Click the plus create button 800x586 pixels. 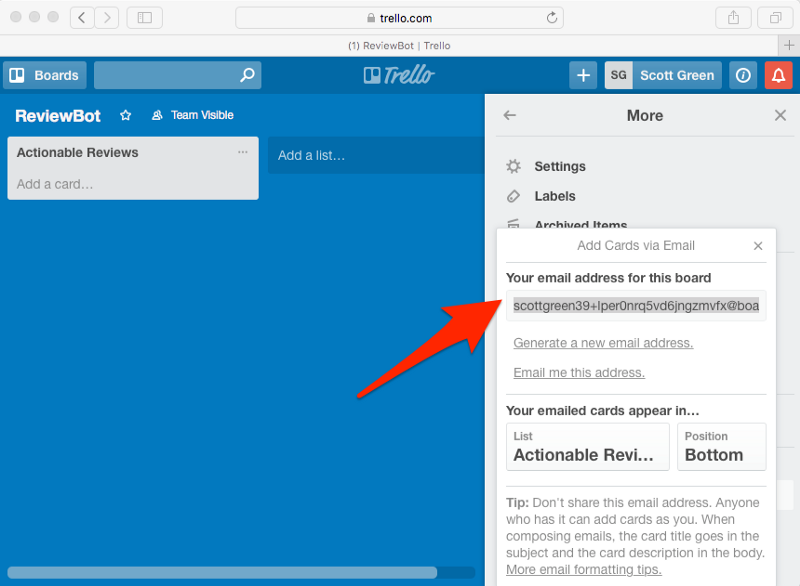click(583, 75)
